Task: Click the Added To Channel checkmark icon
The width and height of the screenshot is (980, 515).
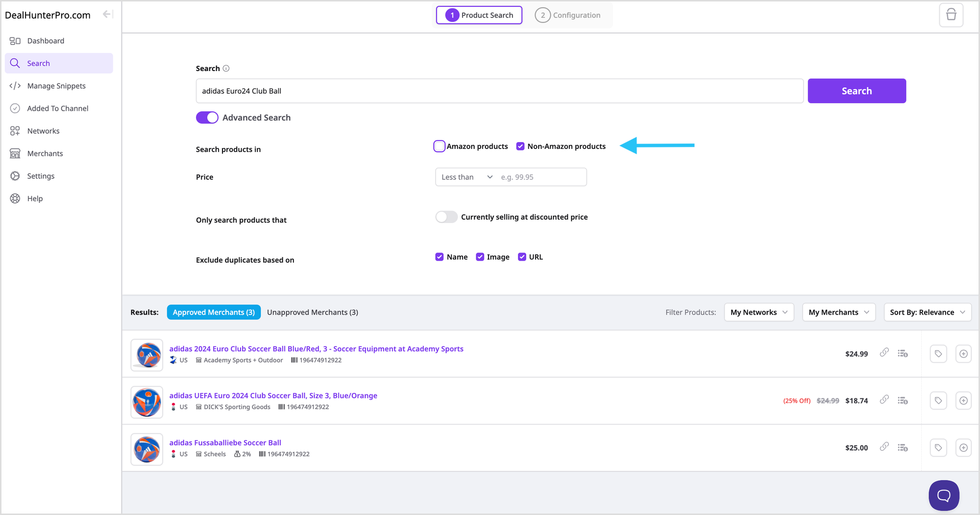Action: (15, 108)
